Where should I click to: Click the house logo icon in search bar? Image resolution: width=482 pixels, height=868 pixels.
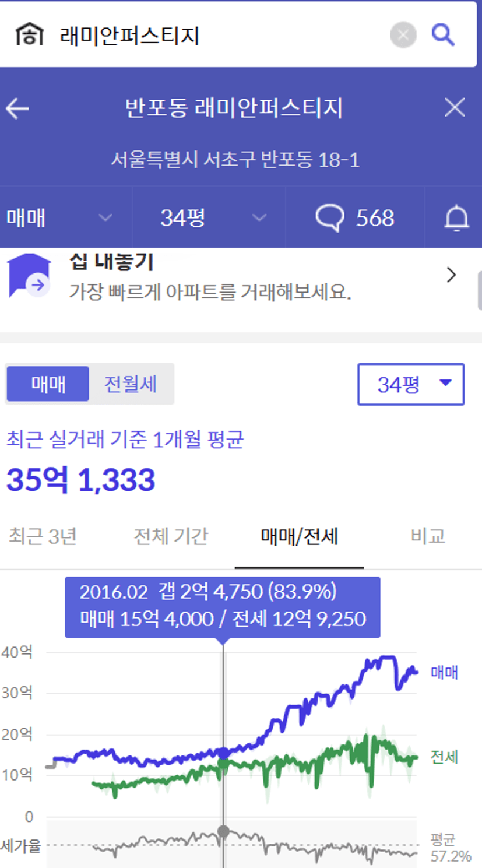tap(29, 34)
